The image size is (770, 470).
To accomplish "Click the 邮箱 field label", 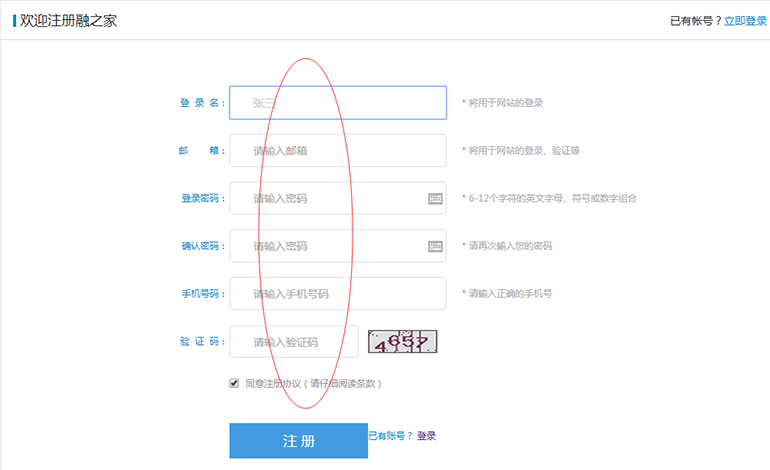I will coord(201,151).
